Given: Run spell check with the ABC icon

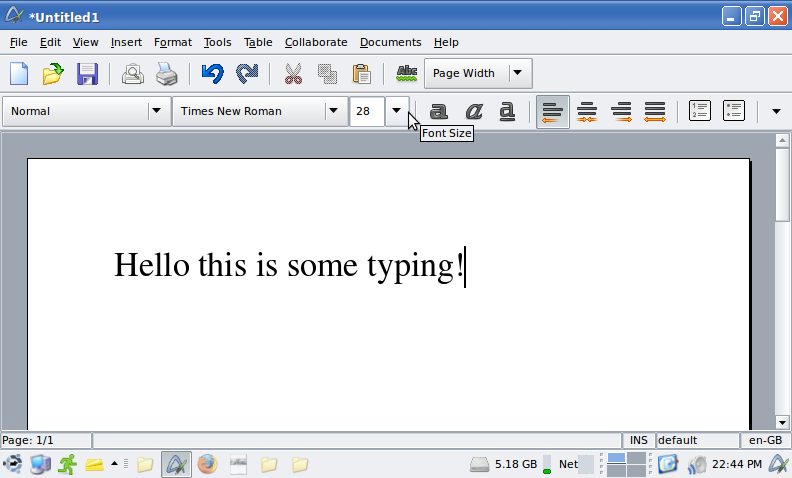Looking at the screenshot, I should pyautogui.click(x=406, y=73).
